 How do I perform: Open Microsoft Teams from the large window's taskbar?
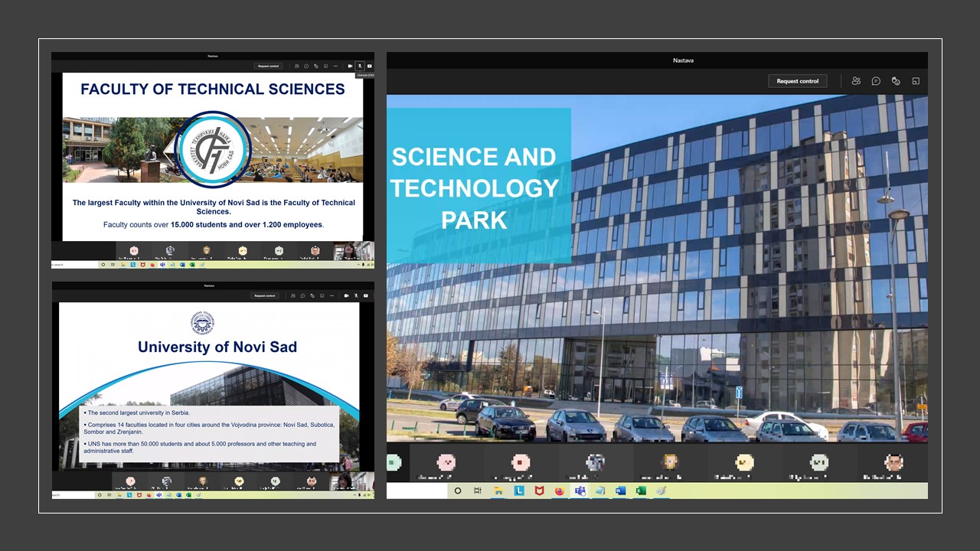point(580,491)
